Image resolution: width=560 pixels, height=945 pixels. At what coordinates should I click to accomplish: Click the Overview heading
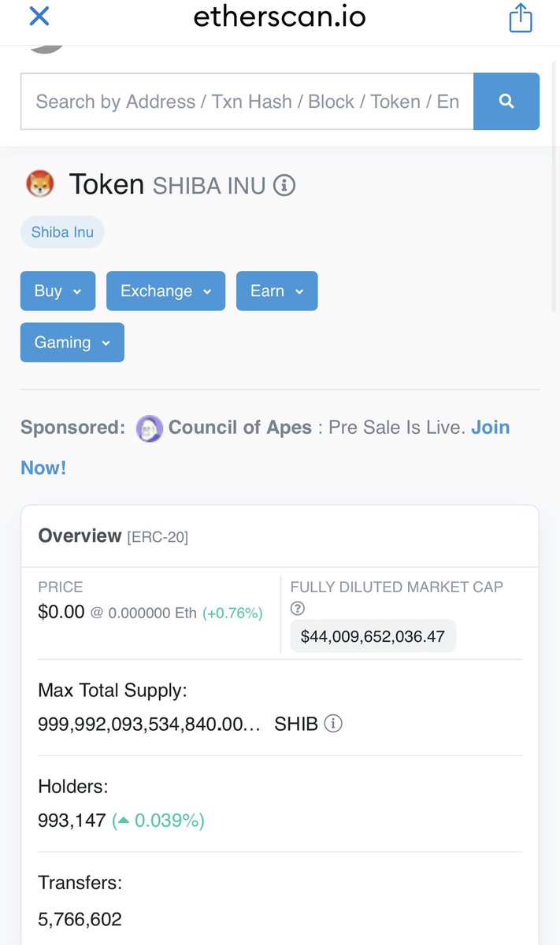(80, 535)
